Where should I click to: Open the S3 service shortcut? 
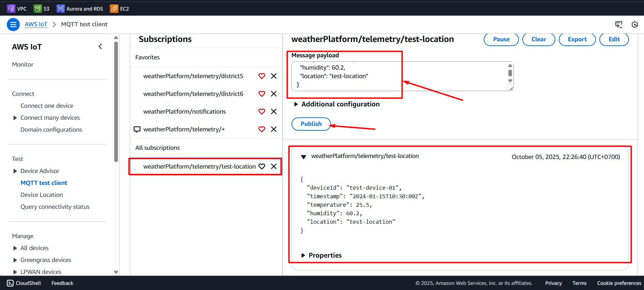(38, 9)
